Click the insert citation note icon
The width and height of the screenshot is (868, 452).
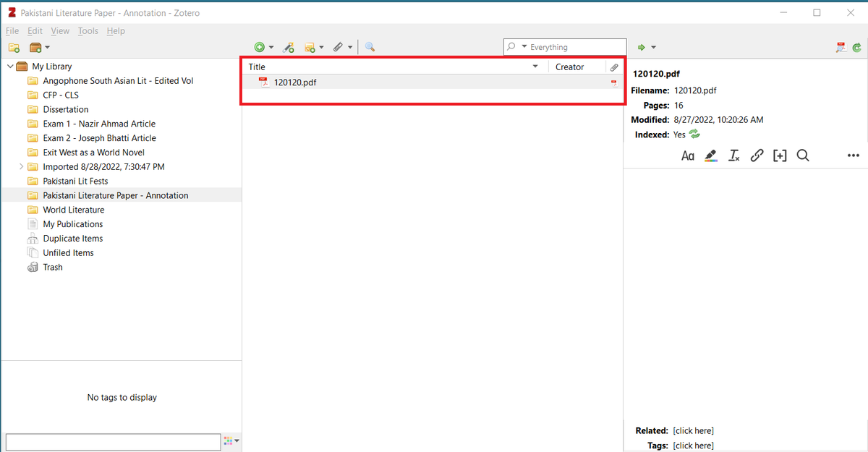click(780, 155)
